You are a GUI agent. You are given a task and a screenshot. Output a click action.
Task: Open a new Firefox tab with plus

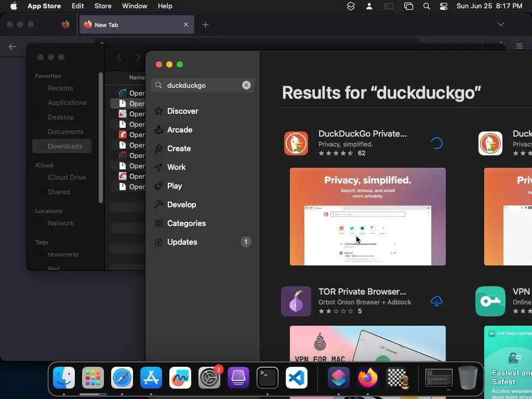206,24
